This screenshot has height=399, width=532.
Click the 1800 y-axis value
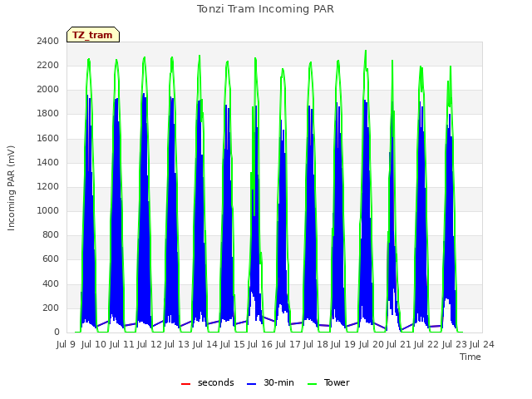pyautogui.click(x=48, y=114)
